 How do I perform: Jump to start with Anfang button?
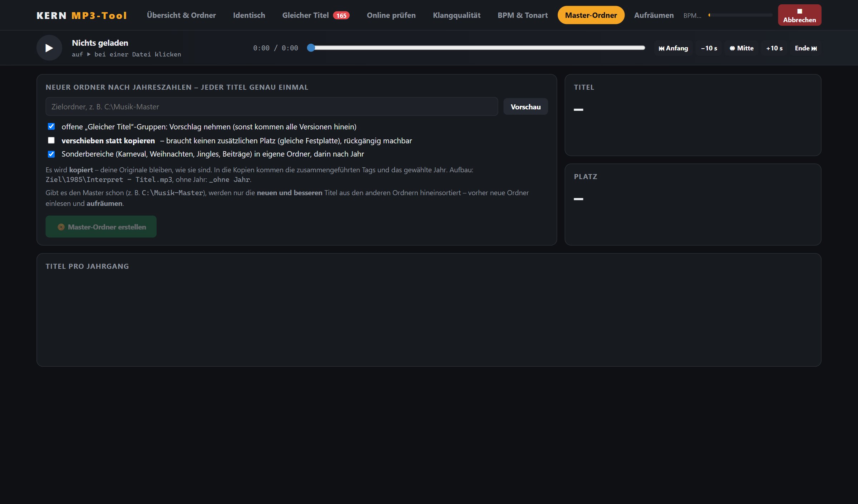tap(673, 48)
